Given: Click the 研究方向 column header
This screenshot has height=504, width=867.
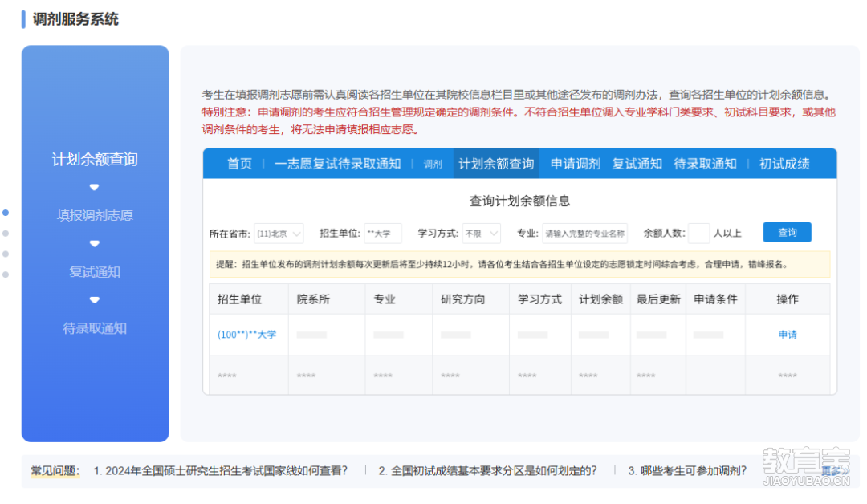Looking at the screenshot, I should click(463, 299).
